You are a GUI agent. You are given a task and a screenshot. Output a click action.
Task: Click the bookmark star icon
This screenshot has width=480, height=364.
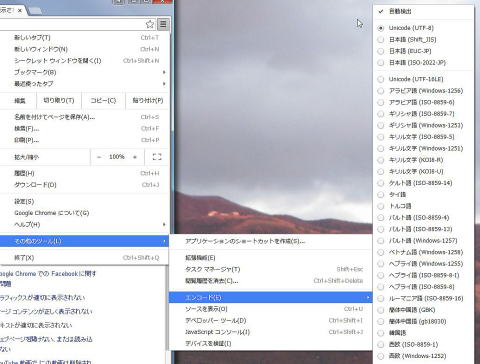(150, 24)
